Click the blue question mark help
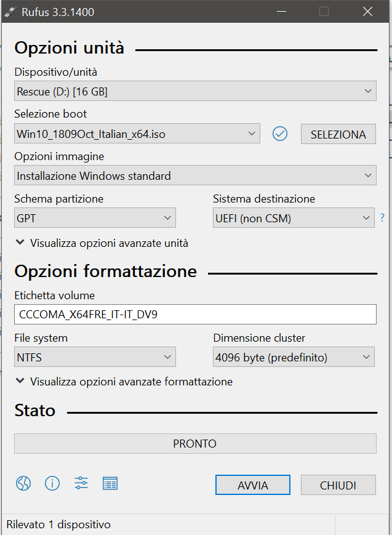The width and height of the screenshot is (392, 535). click(x=382, y=217)
